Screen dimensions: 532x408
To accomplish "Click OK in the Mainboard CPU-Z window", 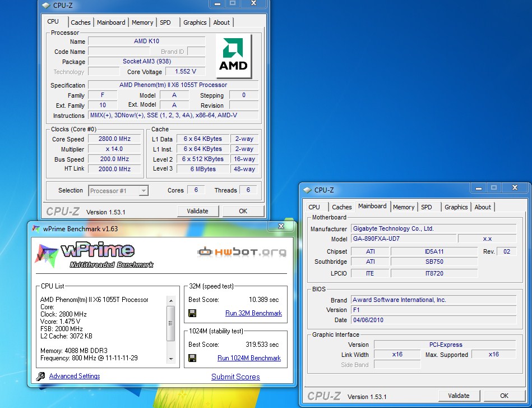I will (x=504, y=396).
